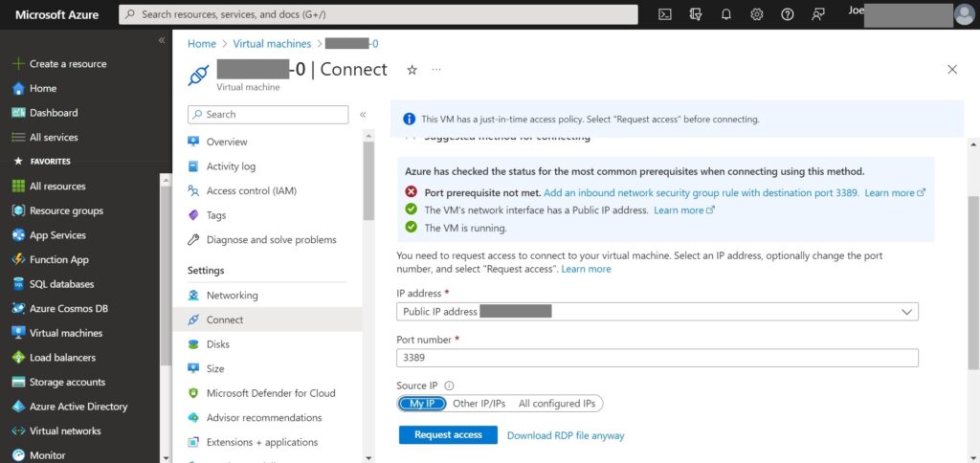
Task: Click the help question mark icon
Action: [787, 14]
